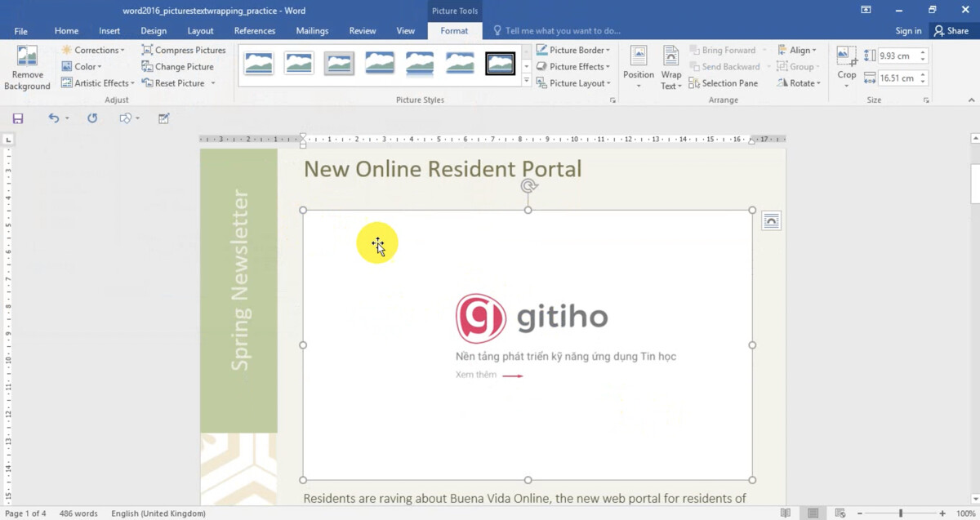Image resolution: width=980 pixels, height=520 pixels.
Task: Switch to Read Mode view icon
Action: coord(785,513)
